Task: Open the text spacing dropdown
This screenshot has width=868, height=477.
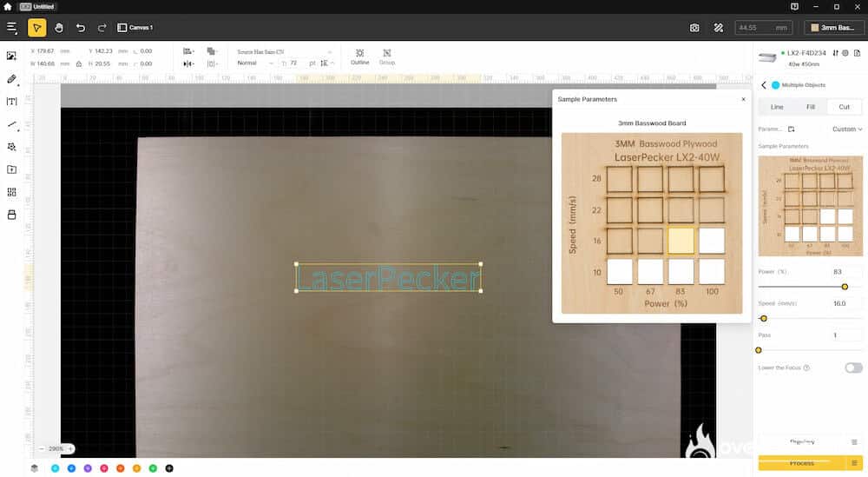Action: pyautogui.click(x=327, y=63)
